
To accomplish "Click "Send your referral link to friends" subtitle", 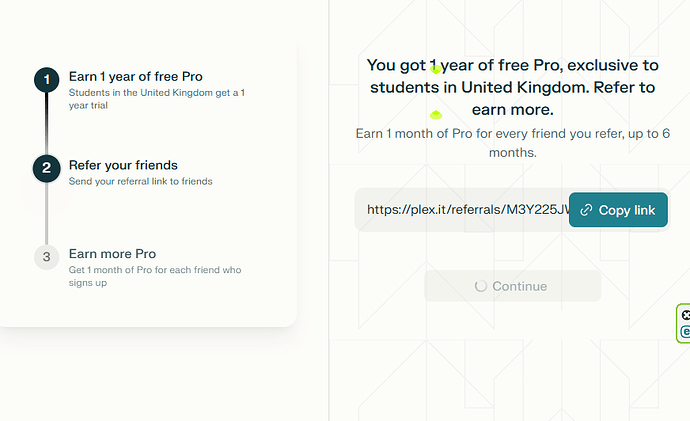I will point(140,182).
